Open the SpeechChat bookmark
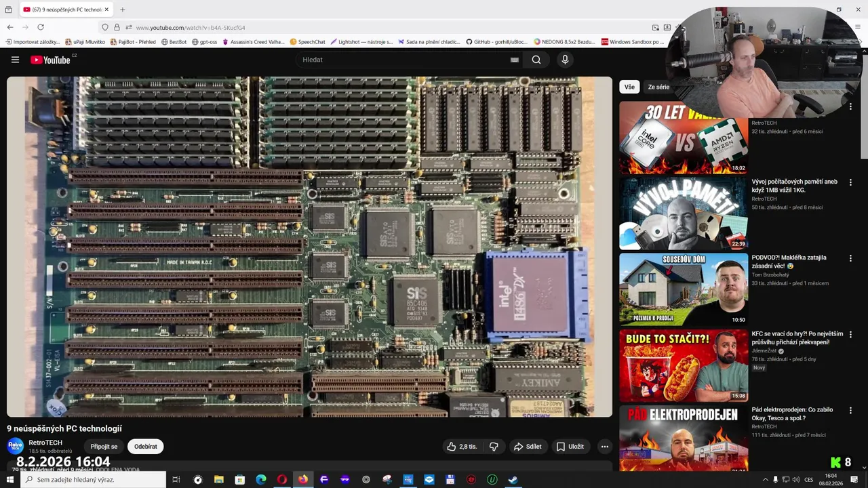The height and width of the screenshot is (488, 868). point(308,42)
